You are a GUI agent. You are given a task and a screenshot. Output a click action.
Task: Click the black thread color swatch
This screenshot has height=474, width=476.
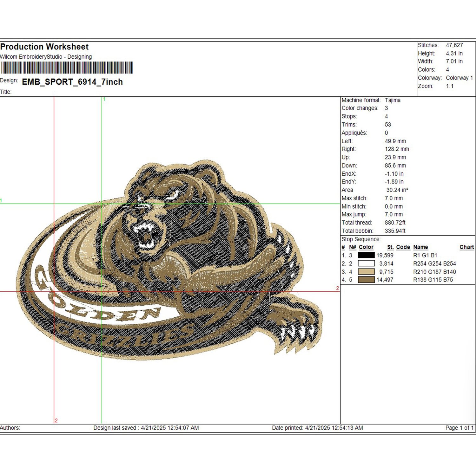pyautogui.click(x=366, y=255)
